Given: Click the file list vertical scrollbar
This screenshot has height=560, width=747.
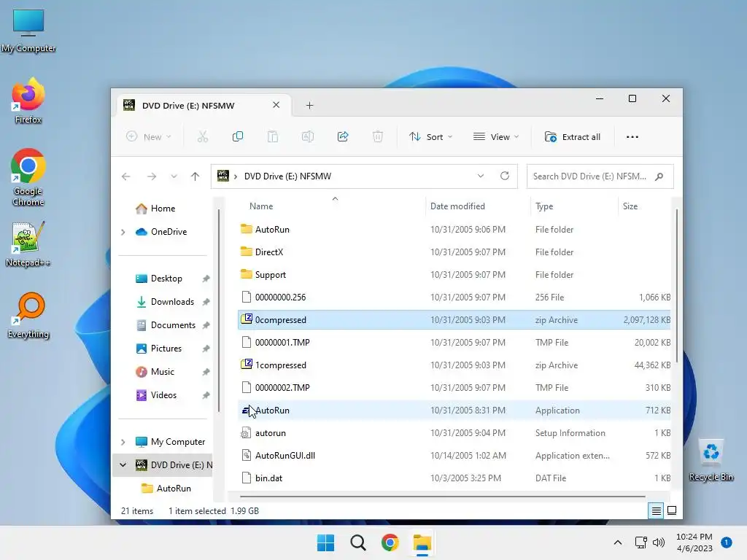Looking at the screenshot, I should pos(676,285).
